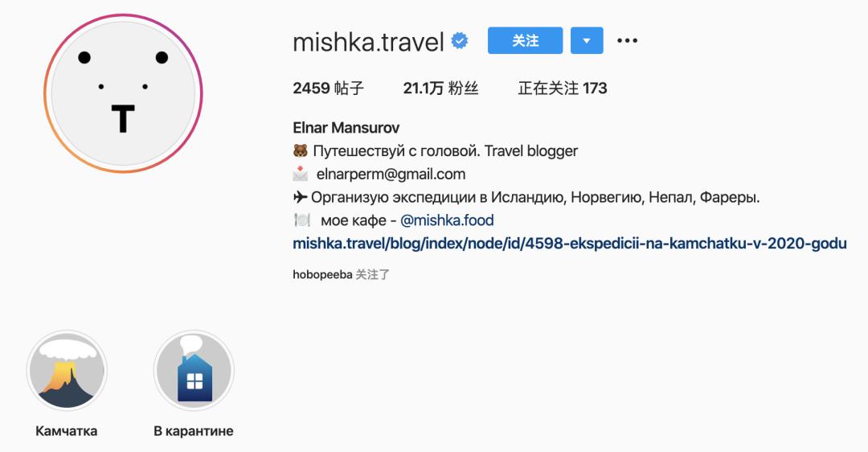Expand suggested accounts dropdown arrow
This screenshot has width=868, height=452.
pyautogui.click(x=586, y=40)
